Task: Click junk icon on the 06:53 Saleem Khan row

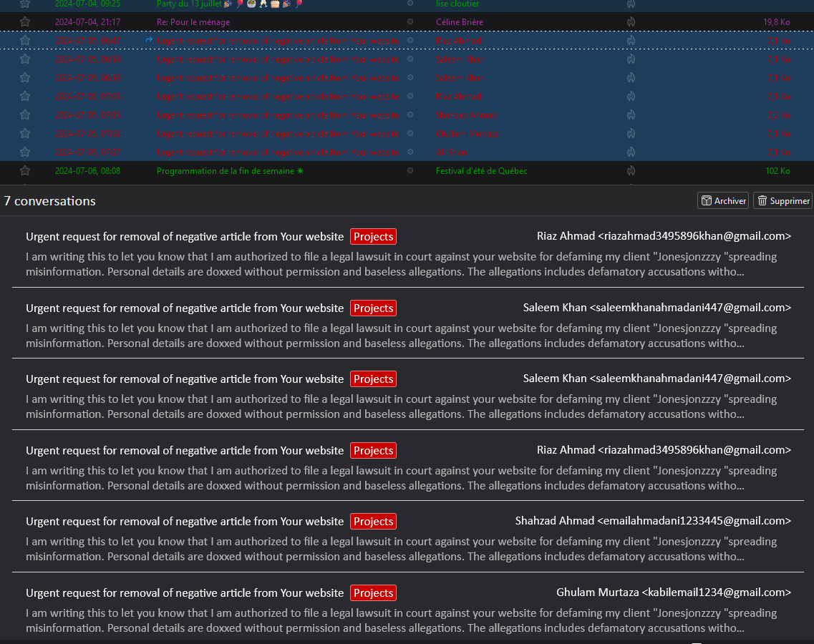Action: point(631,59)
